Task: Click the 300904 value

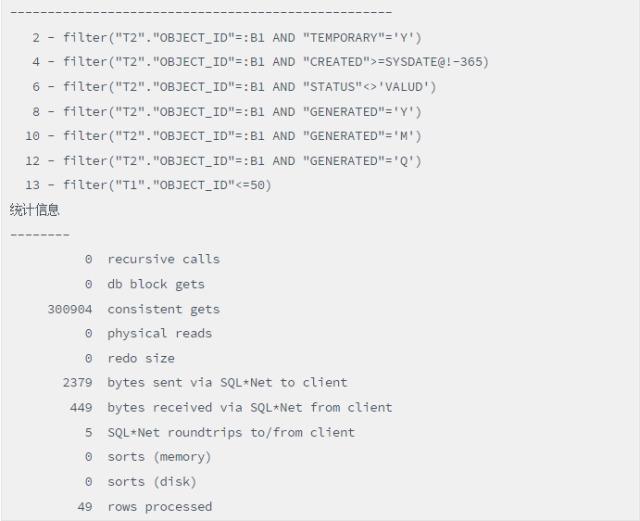Action: tap(69, 309)
